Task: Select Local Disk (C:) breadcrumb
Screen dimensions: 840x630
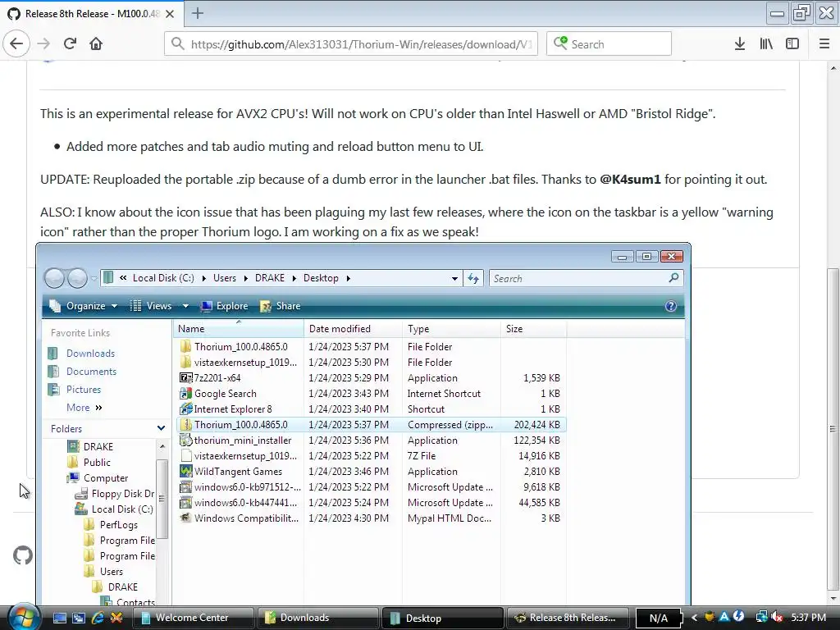Action: (x=163, y=278)
